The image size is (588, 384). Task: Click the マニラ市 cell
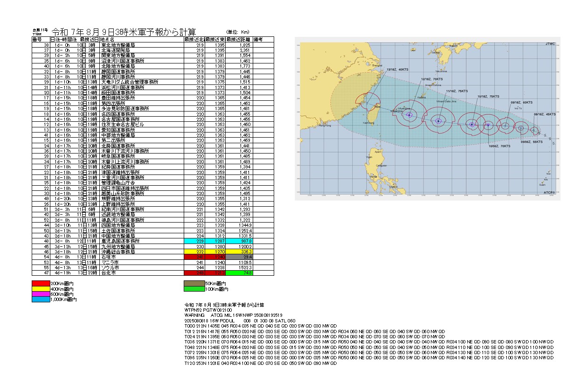coord(142,262)
